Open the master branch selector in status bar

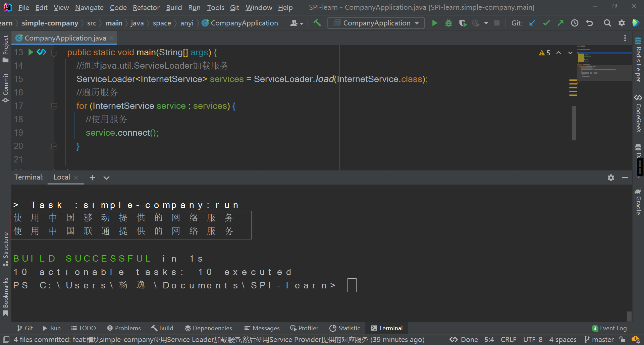pyautogui.click(x=599, y=340)
